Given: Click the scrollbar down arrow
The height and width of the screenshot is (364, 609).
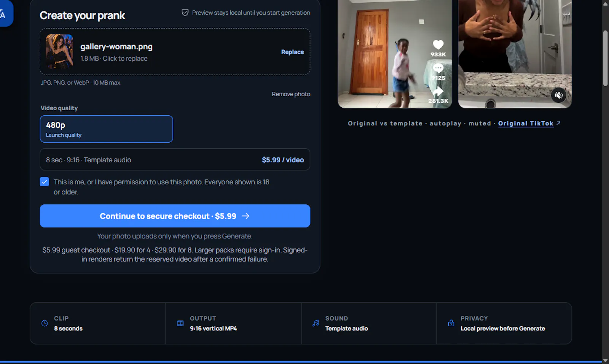Looking at the screenshot, I should click(x=606, y=361).
